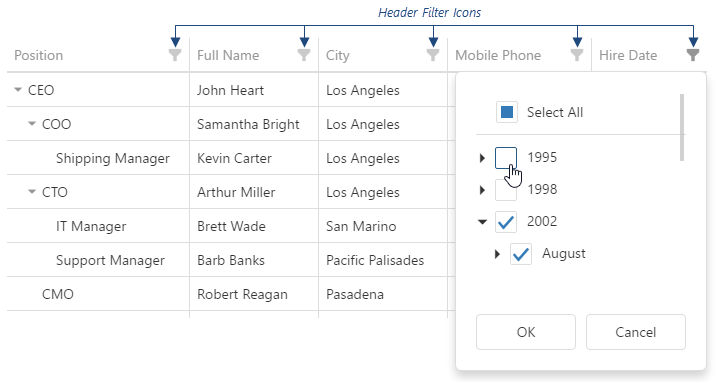Toggle the Hire Date filter funnel icon
This screenshot has height=382, width=720.
pos(693,55)
